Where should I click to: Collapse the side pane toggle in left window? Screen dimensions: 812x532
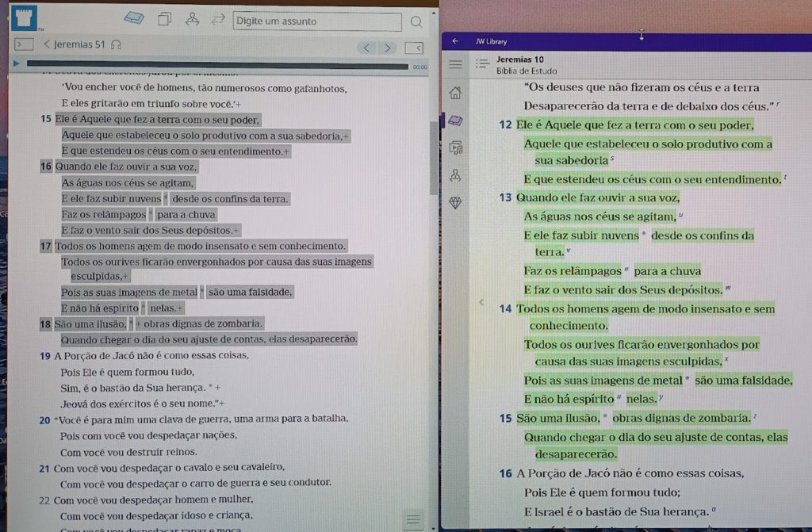click(414, 48)
